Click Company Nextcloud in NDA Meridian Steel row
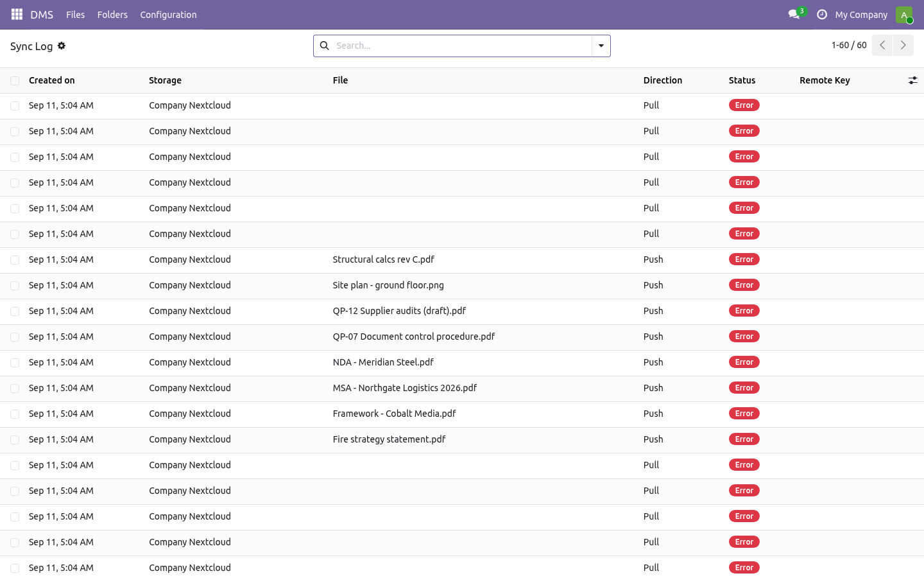Screen dimensions: 924x578 click(190, 362)
